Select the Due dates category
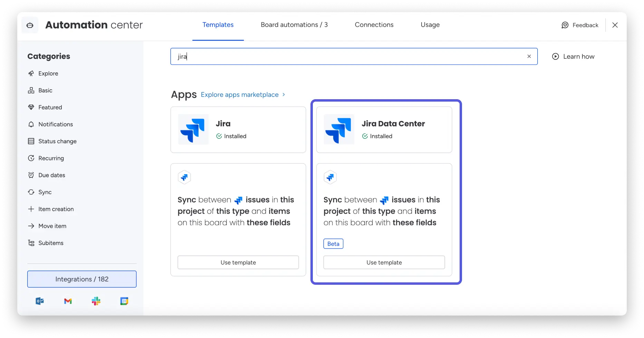 52,175
